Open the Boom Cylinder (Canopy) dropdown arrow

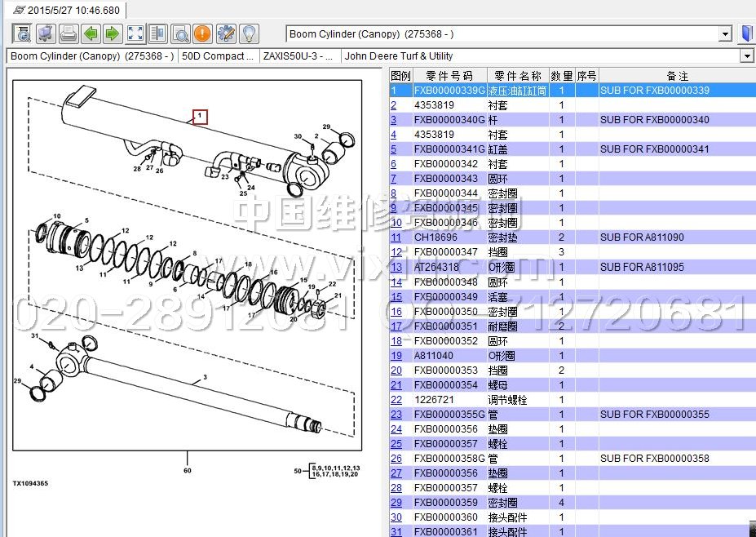pyautogui.click(x=724, y=34)
